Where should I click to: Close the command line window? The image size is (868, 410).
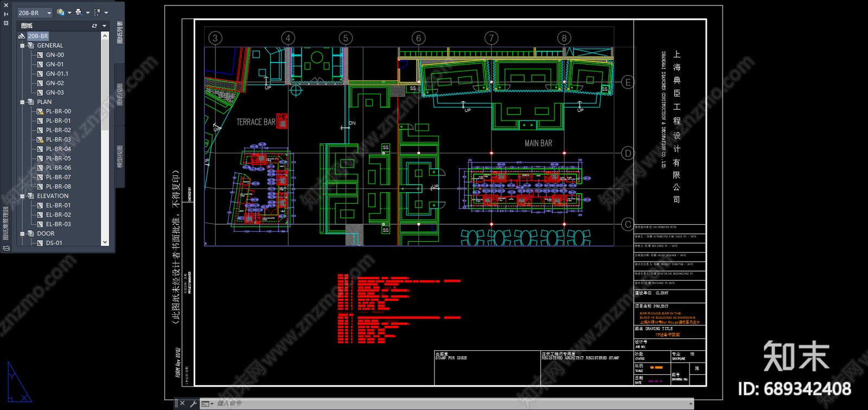click(x=183, y=403)
